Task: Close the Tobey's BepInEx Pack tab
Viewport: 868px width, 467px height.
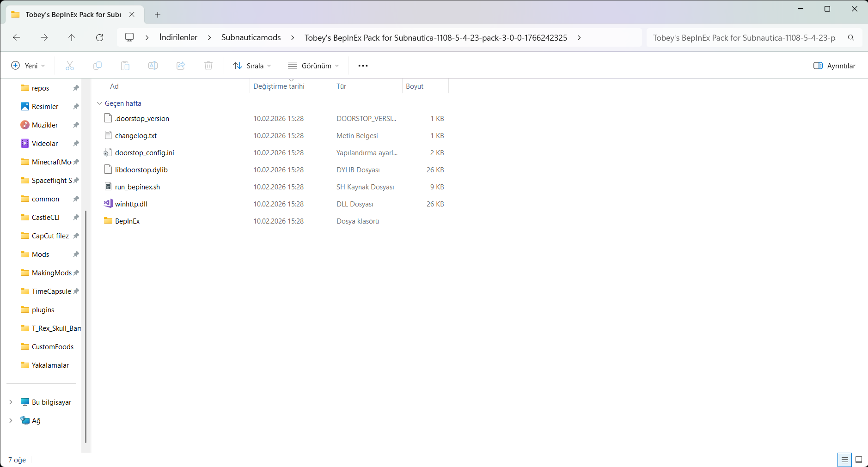Action: tap(132, 14)
